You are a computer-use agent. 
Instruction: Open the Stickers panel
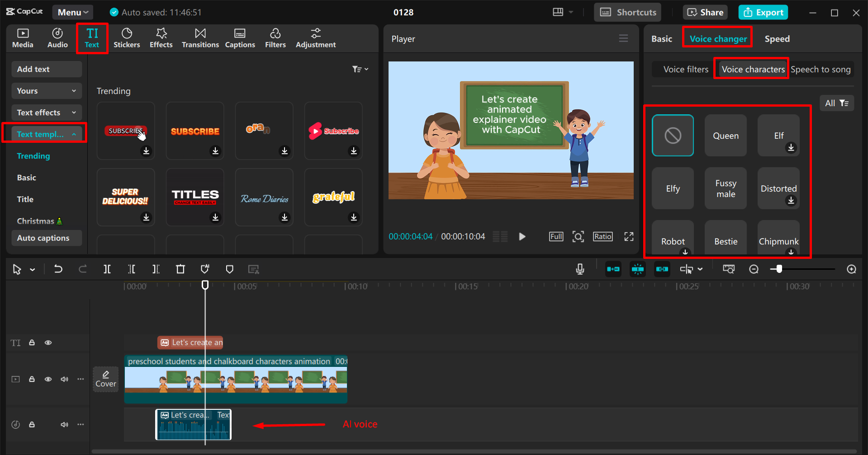[x=127, y=38]
